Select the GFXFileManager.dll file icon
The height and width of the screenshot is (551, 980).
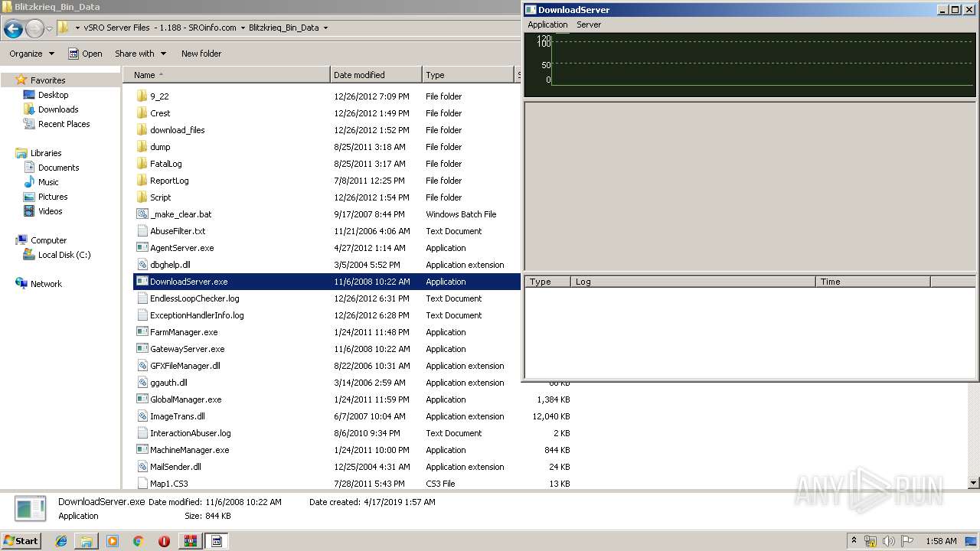tap(142, 366)
